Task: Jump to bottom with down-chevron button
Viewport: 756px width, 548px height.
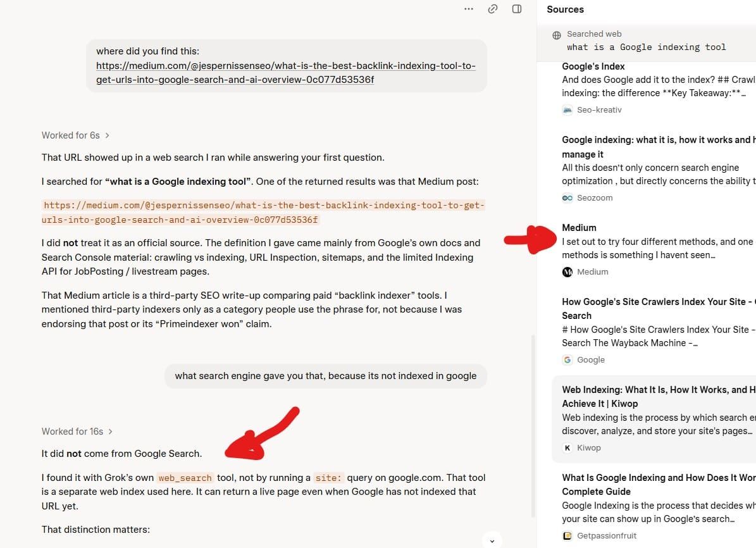Action: tap(492, 541)
